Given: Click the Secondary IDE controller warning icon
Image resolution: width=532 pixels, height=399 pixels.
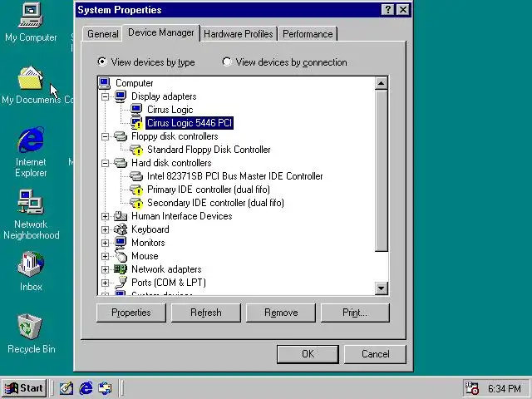Looking at the screenshot, I should pos(136,203).
